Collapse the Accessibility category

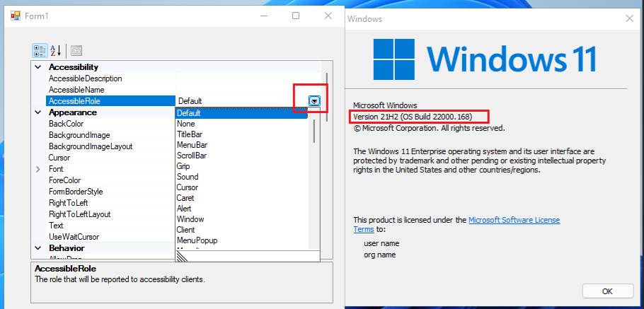(38, 67)
